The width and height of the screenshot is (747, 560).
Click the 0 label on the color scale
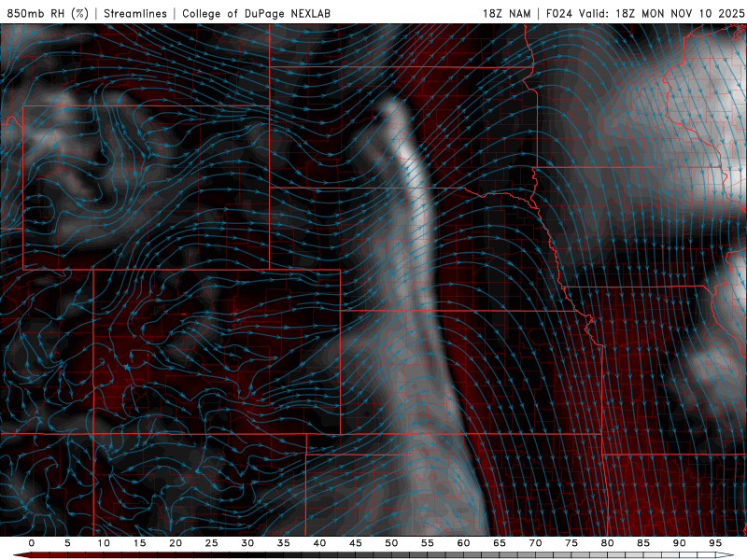click(x=32, y=543)
